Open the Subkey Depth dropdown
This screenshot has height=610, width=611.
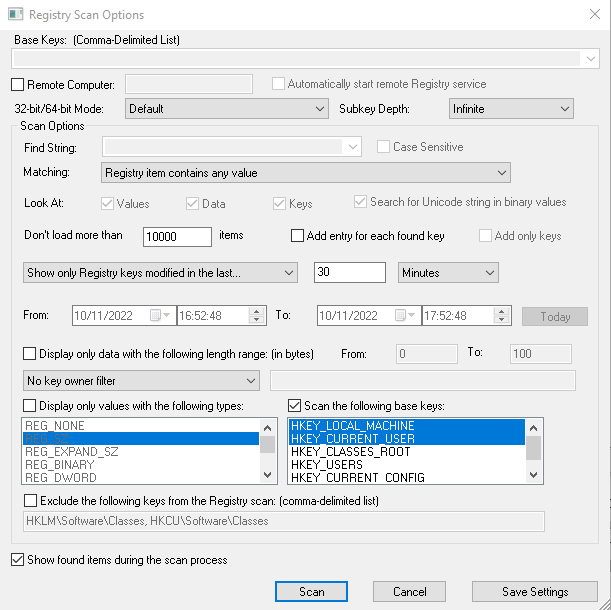511,109
